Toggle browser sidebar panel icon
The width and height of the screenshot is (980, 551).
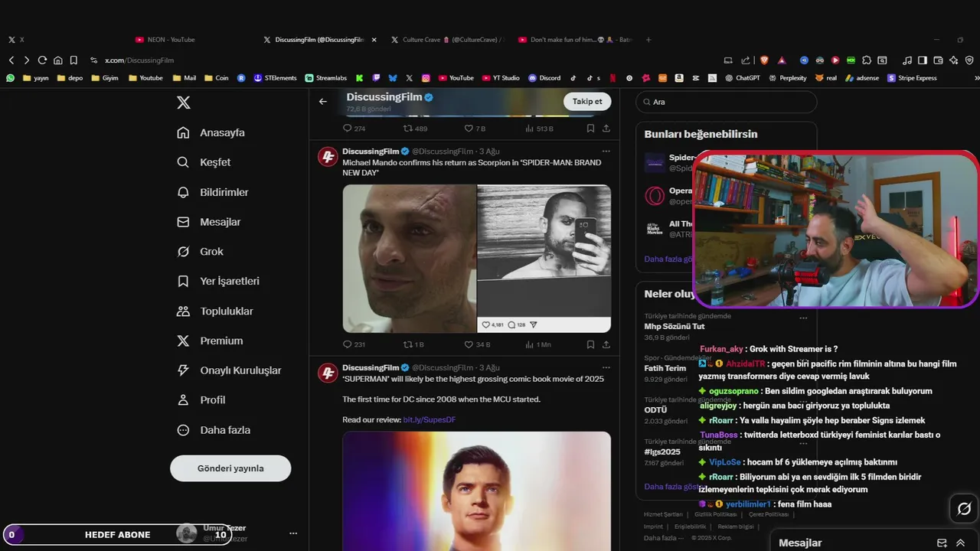(923, 60)
